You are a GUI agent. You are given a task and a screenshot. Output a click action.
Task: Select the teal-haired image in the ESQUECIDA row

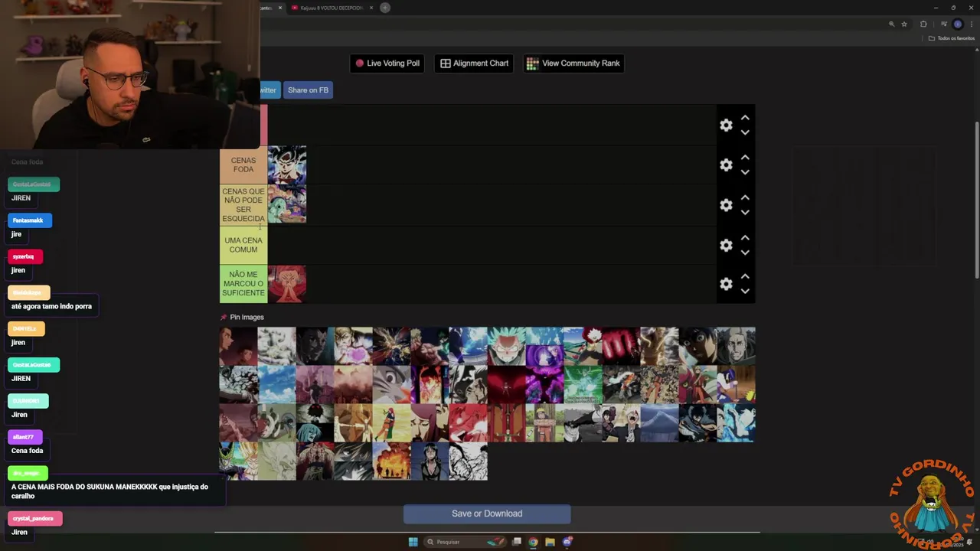(287, 204)
